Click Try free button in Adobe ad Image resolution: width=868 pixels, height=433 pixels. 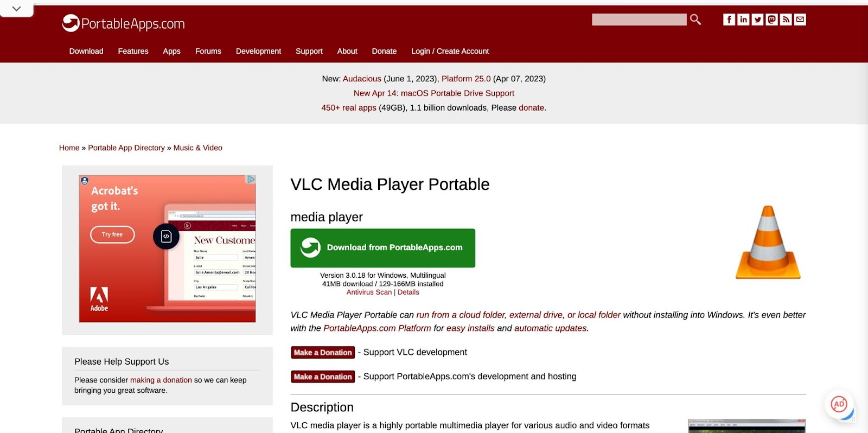click(112, 234)
